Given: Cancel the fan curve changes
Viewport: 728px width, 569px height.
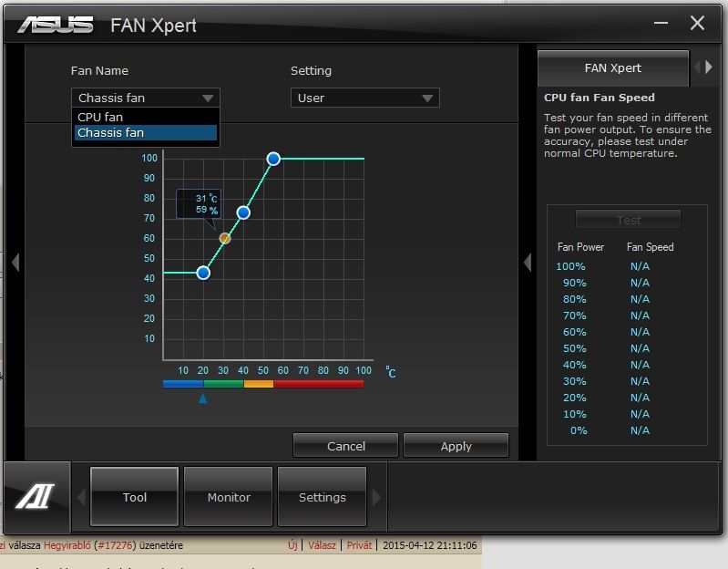Looking at the screenshot, I should 346,446.
